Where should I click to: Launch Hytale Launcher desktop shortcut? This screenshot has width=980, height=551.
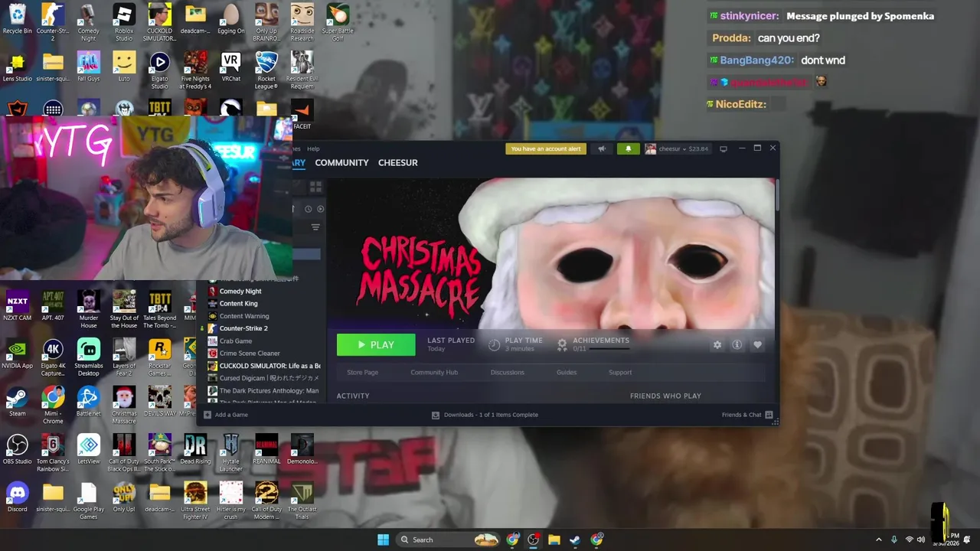coord(230,453)
